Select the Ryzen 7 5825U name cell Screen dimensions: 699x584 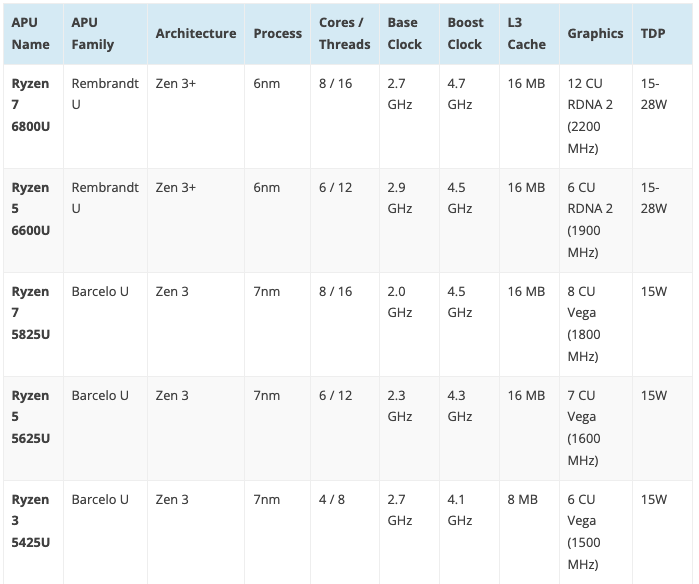30,313
